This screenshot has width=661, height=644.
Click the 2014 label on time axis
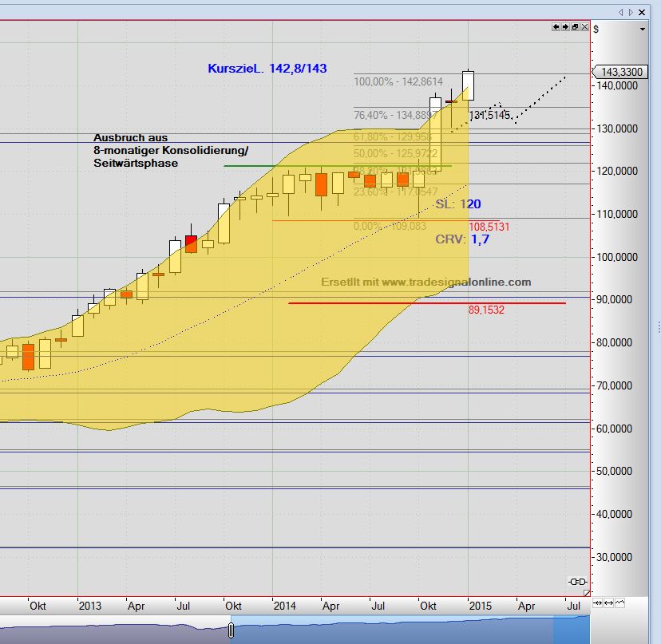[284, 606]
